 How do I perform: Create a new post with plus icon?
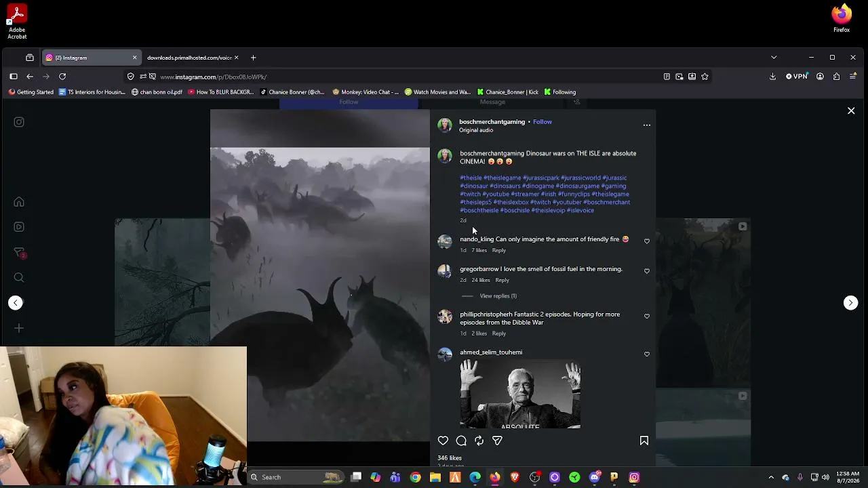(x=19, y=328)
